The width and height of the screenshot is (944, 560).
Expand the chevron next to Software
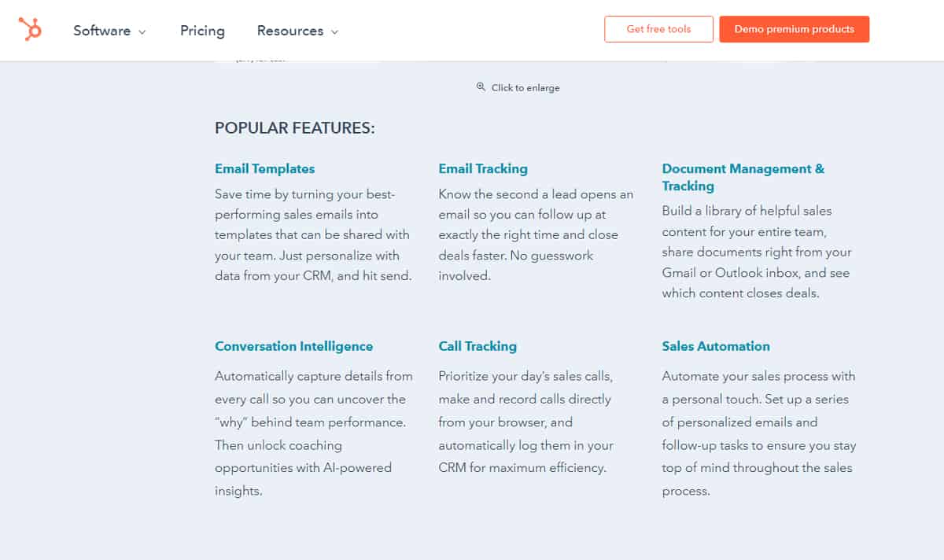[142, 32]
